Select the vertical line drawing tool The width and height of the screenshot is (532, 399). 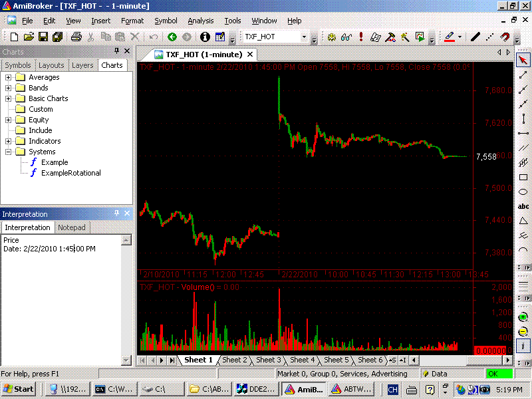[523, 119]
